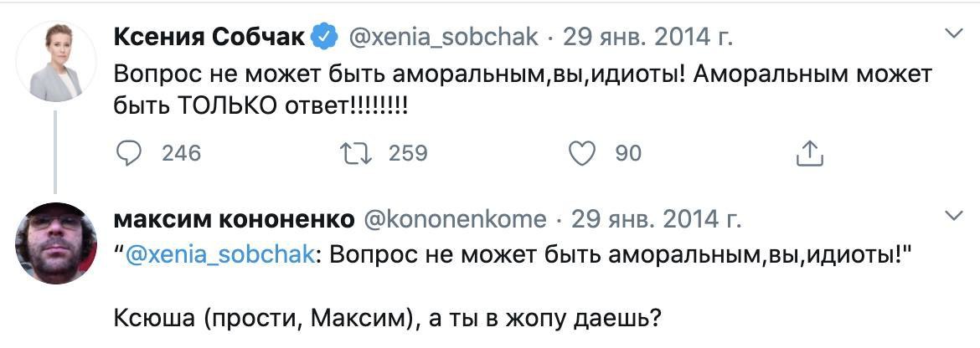Click the reply count 246
This screenshot has width=980, height=348.
pos(181,153)
